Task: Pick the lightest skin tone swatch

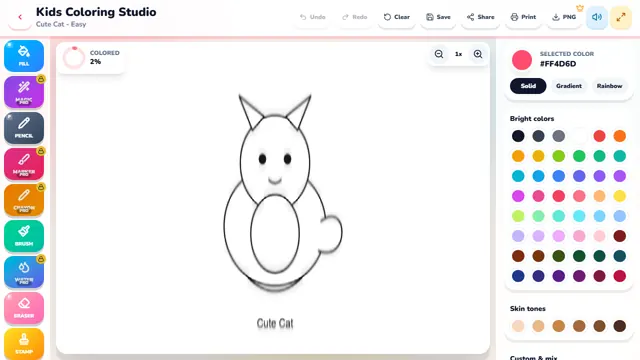Action: (x=518, y=326)
